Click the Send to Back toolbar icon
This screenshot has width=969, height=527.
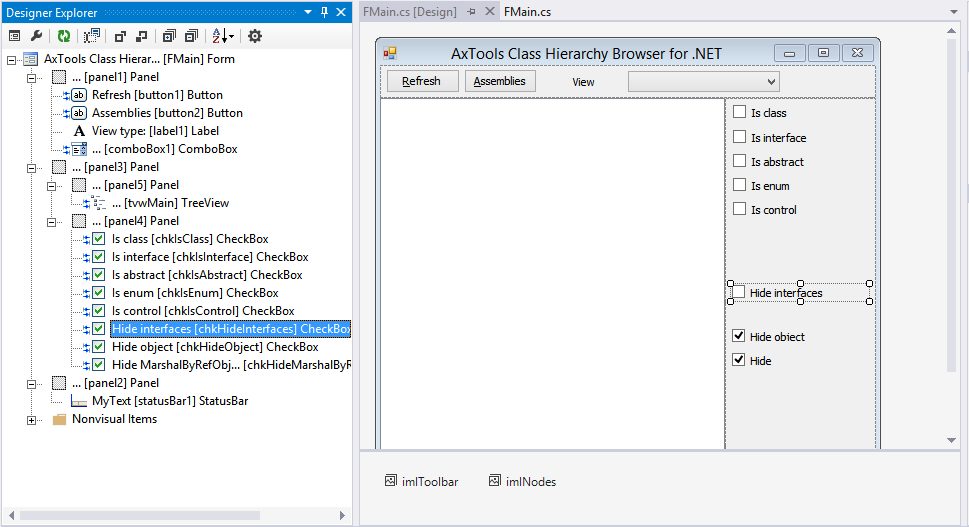click(142, 36)
